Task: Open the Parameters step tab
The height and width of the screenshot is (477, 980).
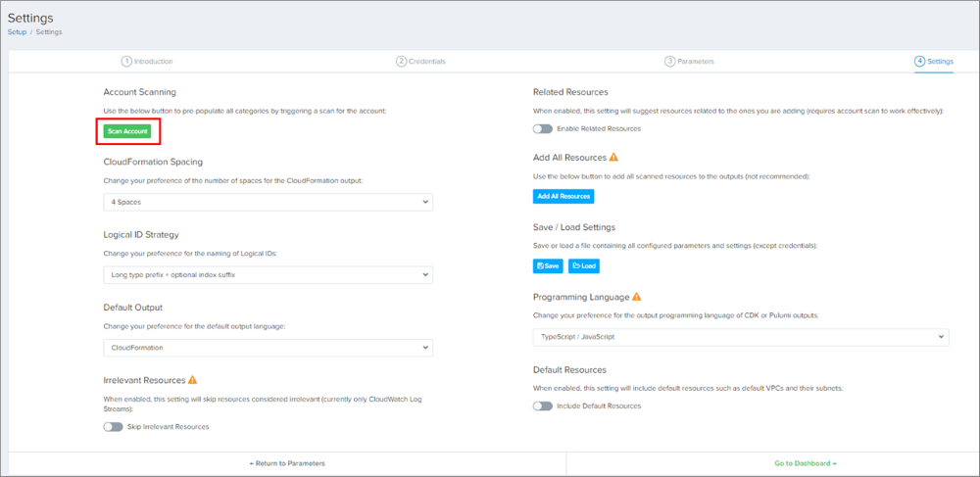Action: [x=689, y=61]
